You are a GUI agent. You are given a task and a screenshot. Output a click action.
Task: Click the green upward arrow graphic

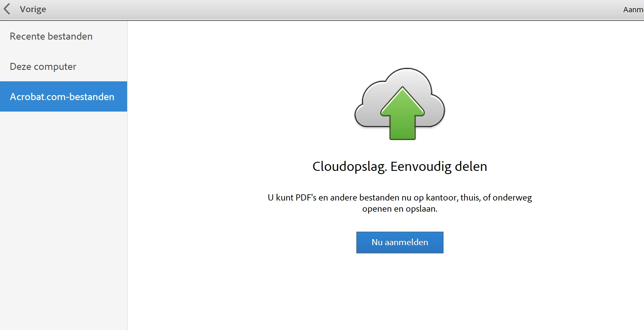402,117
